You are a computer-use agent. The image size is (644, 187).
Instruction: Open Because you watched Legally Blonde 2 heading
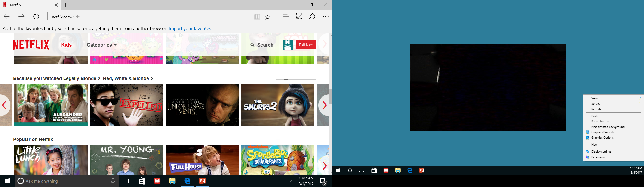click(x=83, y=78)
